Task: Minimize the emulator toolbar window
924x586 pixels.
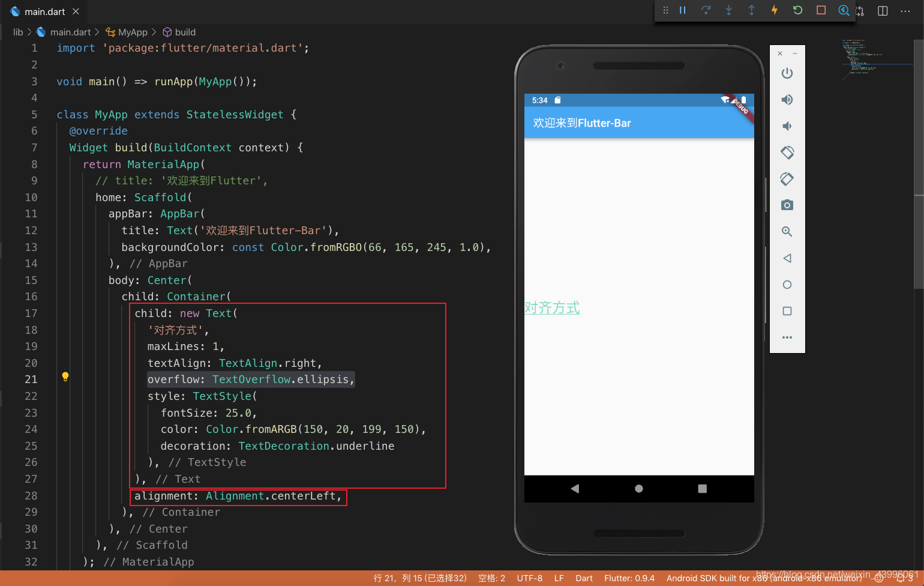Action: coord(795,53)
